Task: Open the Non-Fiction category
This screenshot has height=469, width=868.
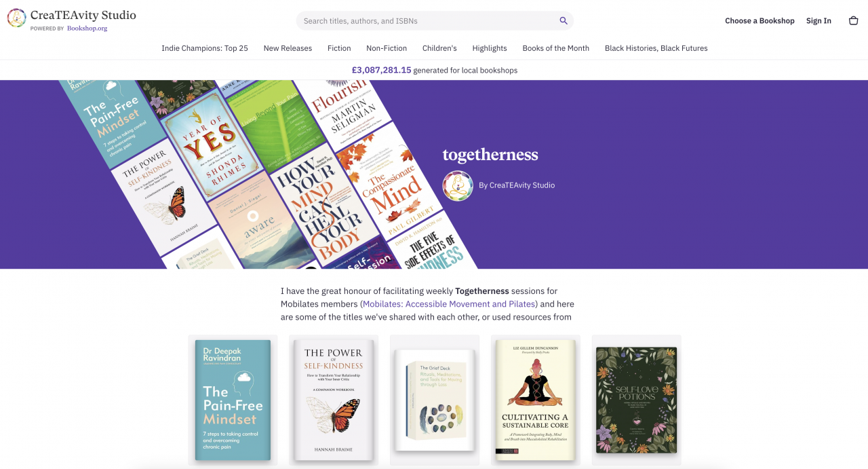Action: pos(387,48)
